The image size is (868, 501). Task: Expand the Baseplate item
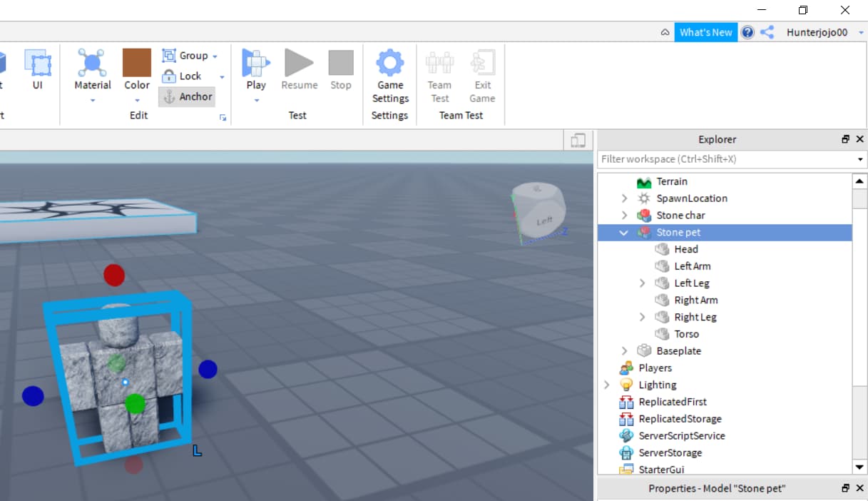pyautogui.click(x=624, y=351)
